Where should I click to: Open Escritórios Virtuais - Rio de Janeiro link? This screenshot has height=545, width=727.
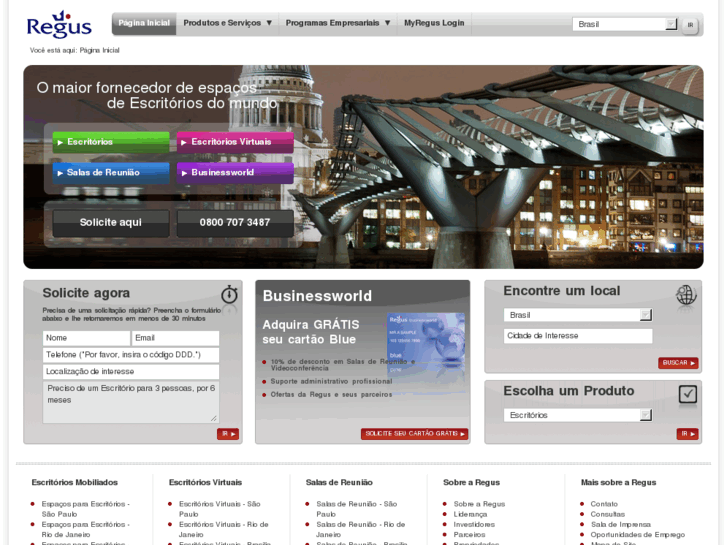(x=223, y=529)
